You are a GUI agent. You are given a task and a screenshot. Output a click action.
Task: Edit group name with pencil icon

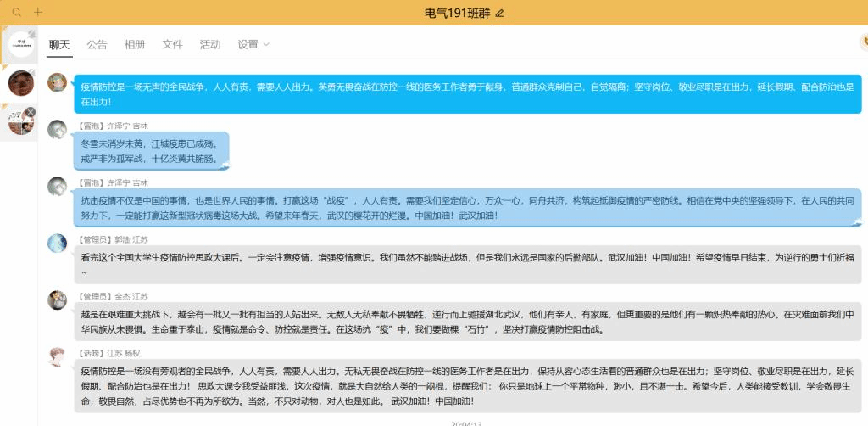click(x=499, y=13)
